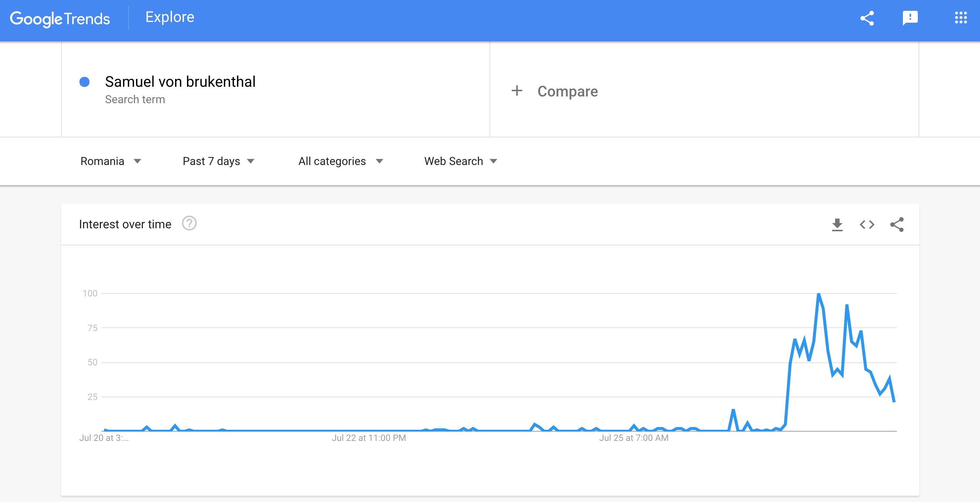The width and height of the screenshot is (980, 502).
Task: Download the Interest over time chart data
Action: click(x=837, y=225)
